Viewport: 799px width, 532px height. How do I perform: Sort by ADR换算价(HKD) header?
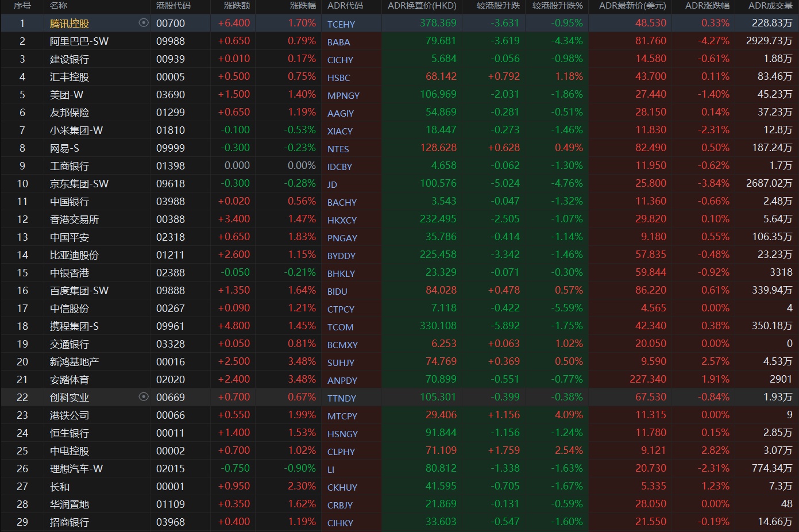click(x=422, y=6)
